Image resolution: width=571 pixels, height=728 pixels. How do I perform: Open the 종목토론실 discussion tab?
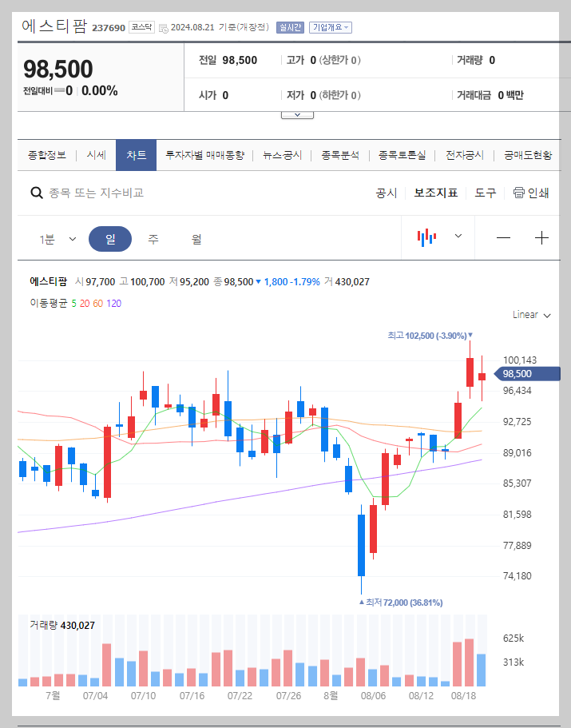(x=403, y=156)
